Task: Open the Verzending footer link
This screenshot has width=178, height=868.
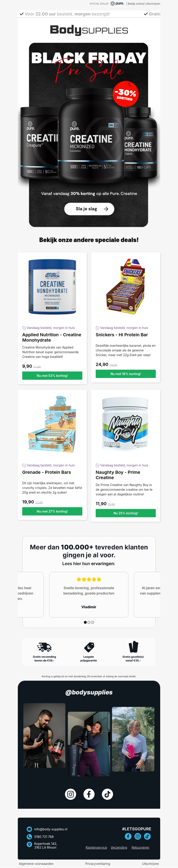Action: coord(119,847)
